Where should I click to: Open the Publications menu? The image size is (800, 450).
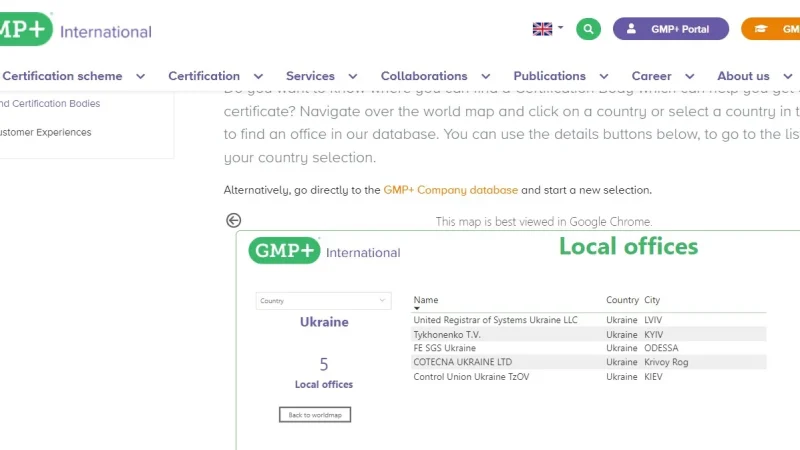click(549, 76)
